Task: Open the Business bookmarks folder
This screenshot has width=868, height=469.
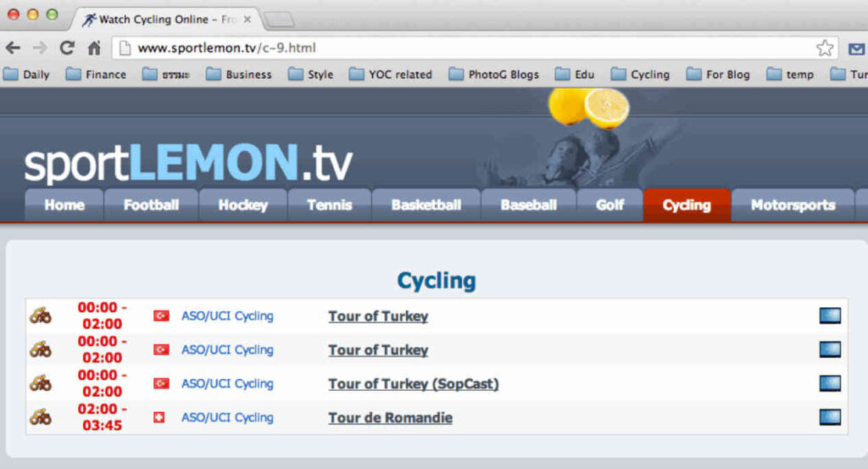Action: pos(238,74)
